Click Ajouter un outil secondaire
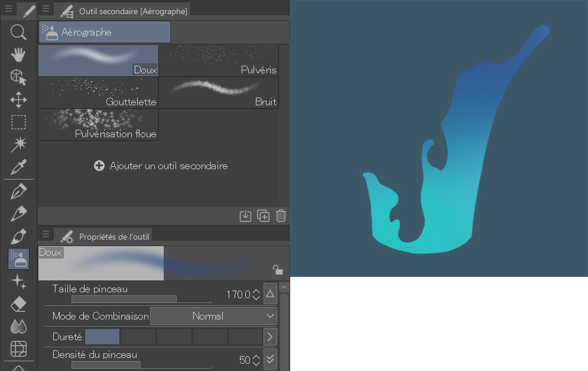 pyautogui.click(x=161, y=166)
